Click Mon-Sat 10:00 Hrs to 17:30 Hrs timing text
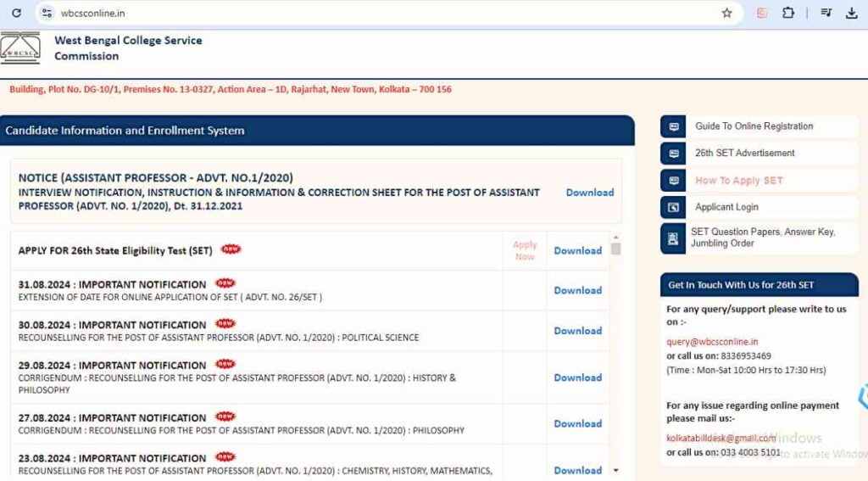 pos(746,370)
